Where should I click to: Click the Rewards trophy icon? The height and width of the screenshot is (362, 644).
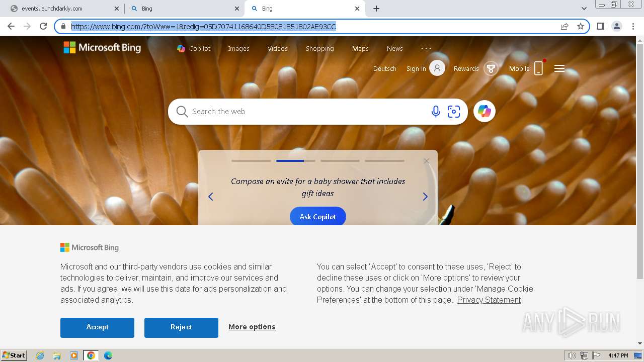[491, 68]
